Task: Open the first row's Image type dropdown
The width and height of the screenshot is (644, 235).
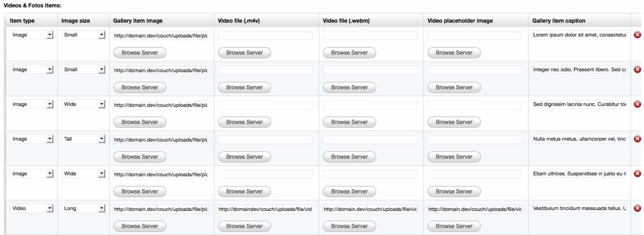Action: (32, 35)
